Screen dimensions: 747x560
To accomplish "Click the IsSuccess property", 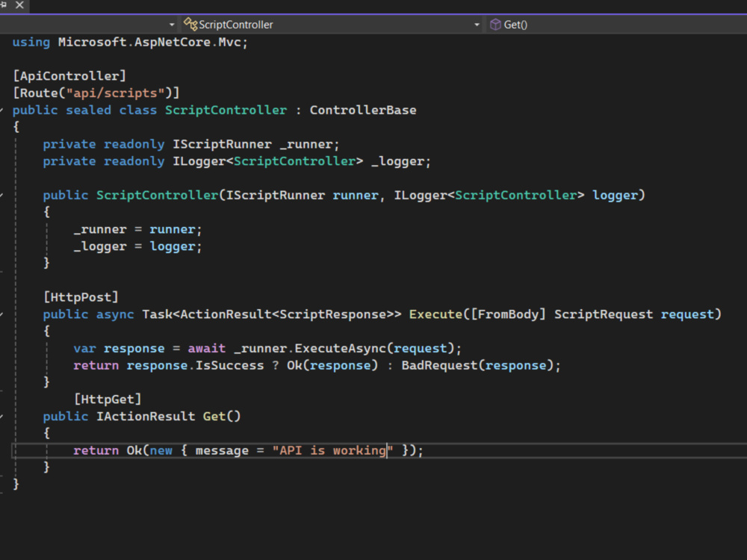I will coord(229,366).
